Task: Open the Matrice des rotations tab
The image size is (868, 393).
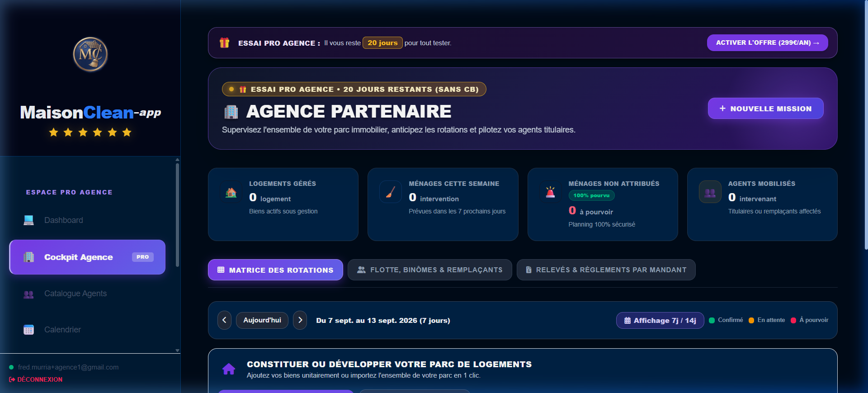Action: (275, 270)
